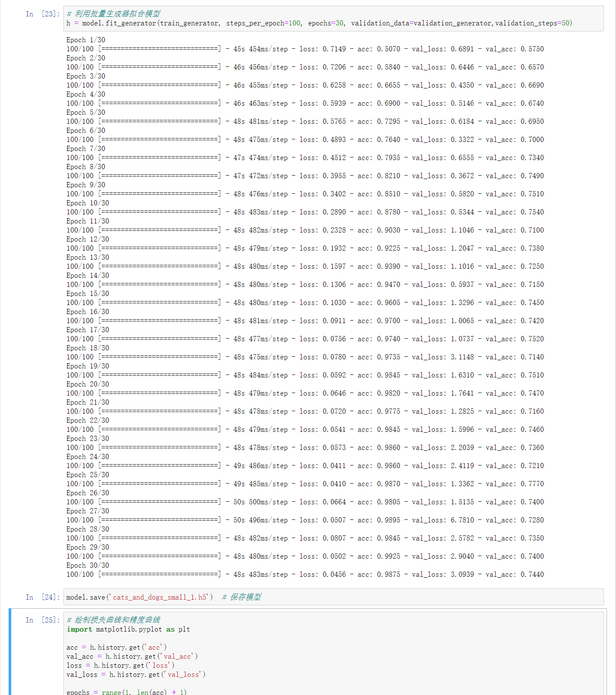Click the epochs=30 argument in cell 23
This screenshot has height=695, width=616.
click(326, 23)
